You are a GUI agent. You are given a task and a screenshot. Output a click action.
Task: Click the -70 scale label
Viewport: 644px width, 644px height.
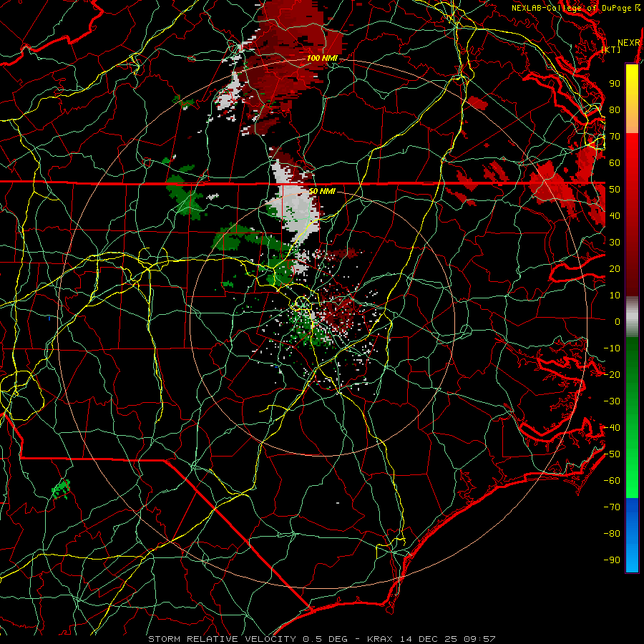[612, 507]
